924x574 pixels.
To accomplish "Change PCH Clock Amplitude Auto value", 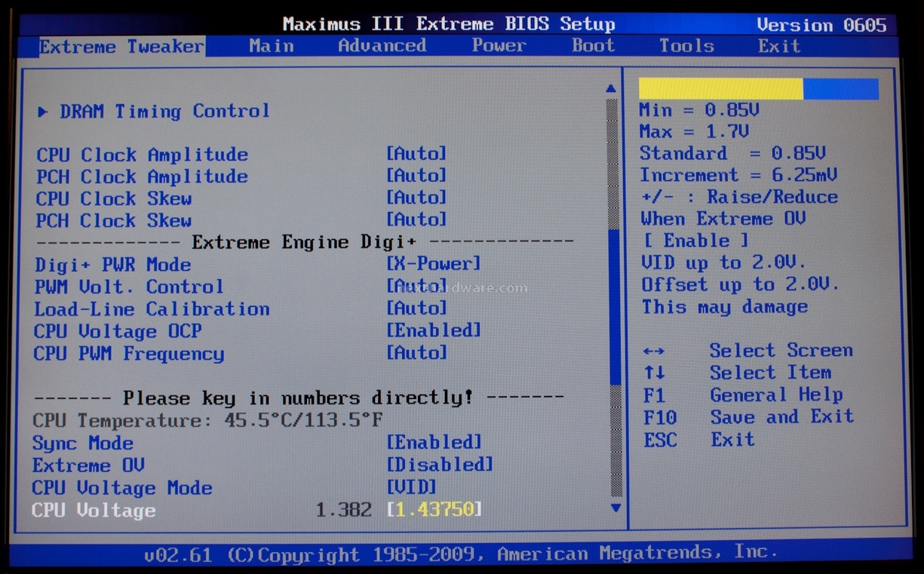I will tap(416, 176).
